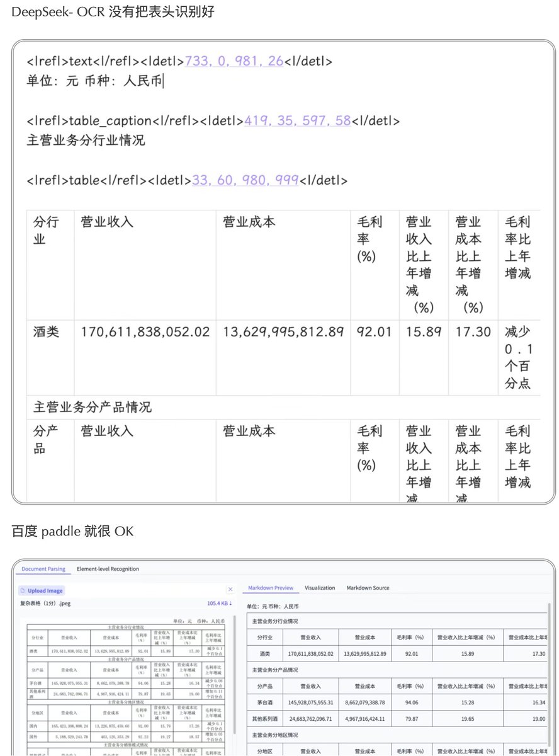This screenshot has width=559, height=756.
Task: Dismiss the uploaded image with the X icon
Action: tap(230, 588)
